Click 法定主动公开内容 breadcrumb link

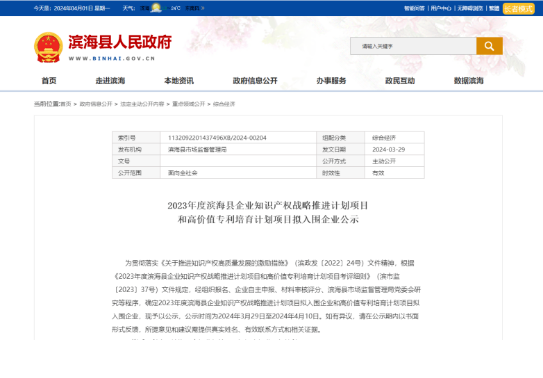142,104
